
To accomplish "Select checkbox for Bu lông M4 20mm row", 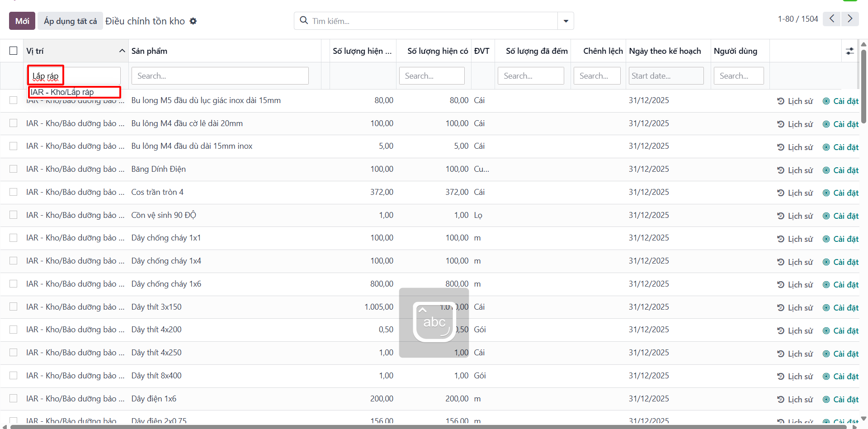I will (x=14, y=123).
